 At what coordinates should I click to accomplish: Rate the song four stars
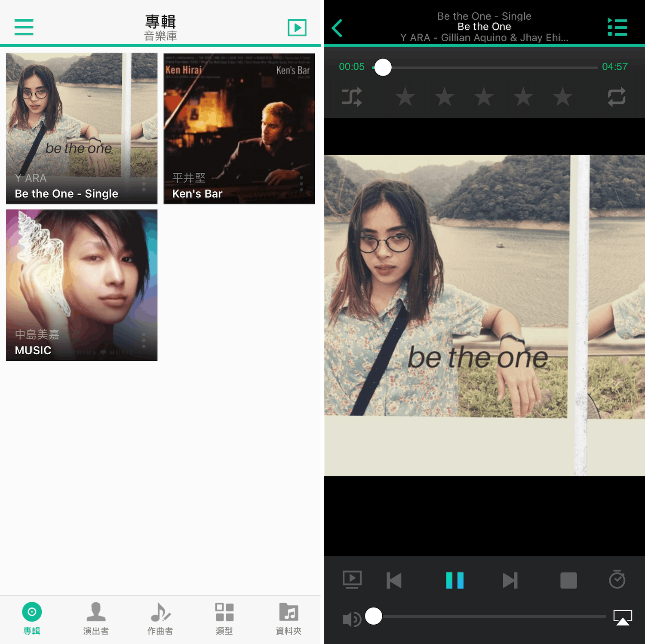click(523, 97)
